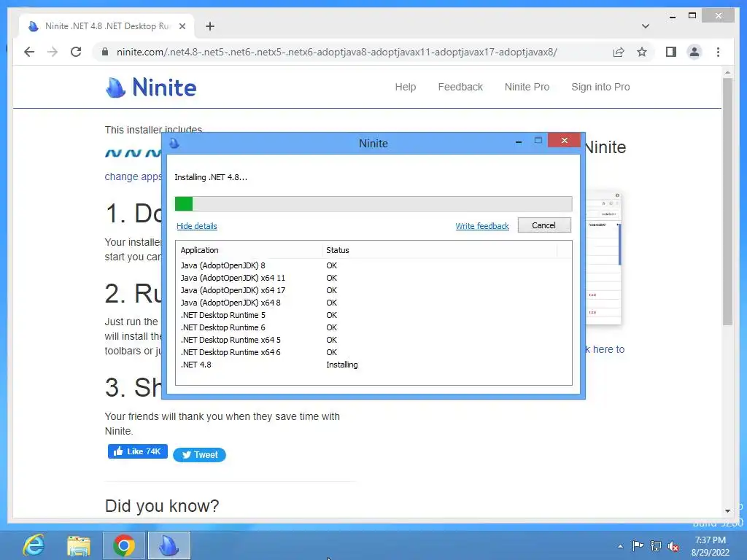747x560 pixels.
Task: Open a new tab with the plus button
Action: [210, 26]
